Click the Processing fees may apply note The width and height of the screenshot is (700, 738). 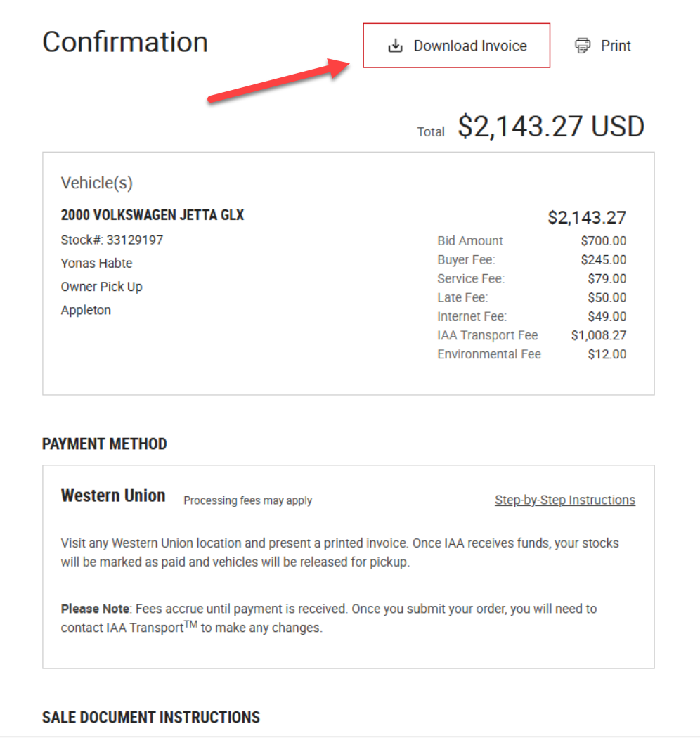(247, 501)
